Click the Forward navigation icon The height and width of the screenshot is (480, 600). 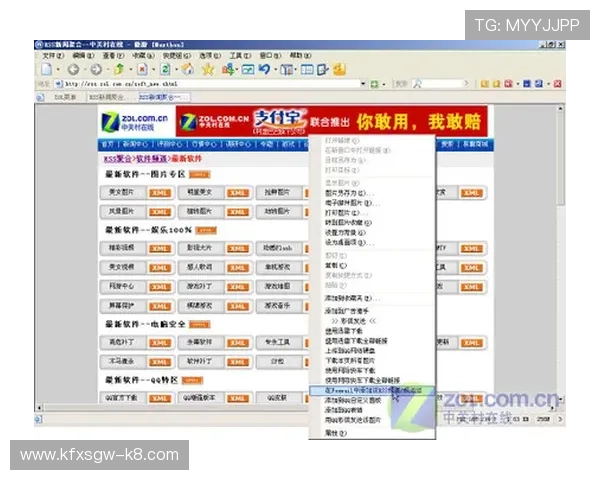coord(96,69)
